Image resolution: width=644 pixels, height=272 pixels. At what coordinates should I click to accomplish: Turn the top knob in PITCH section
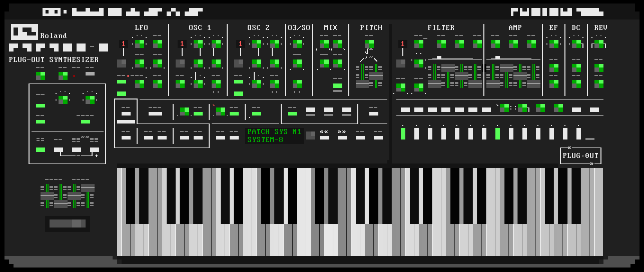370,44
